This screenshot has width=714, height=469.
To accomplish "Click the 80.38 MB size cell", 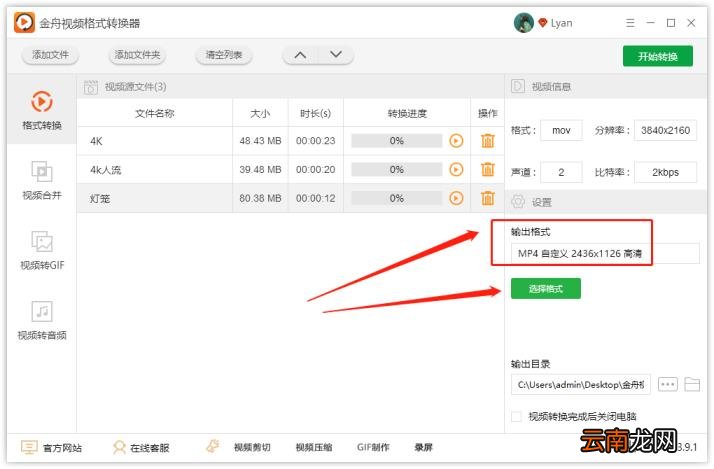I will click(x=260, y=199).
